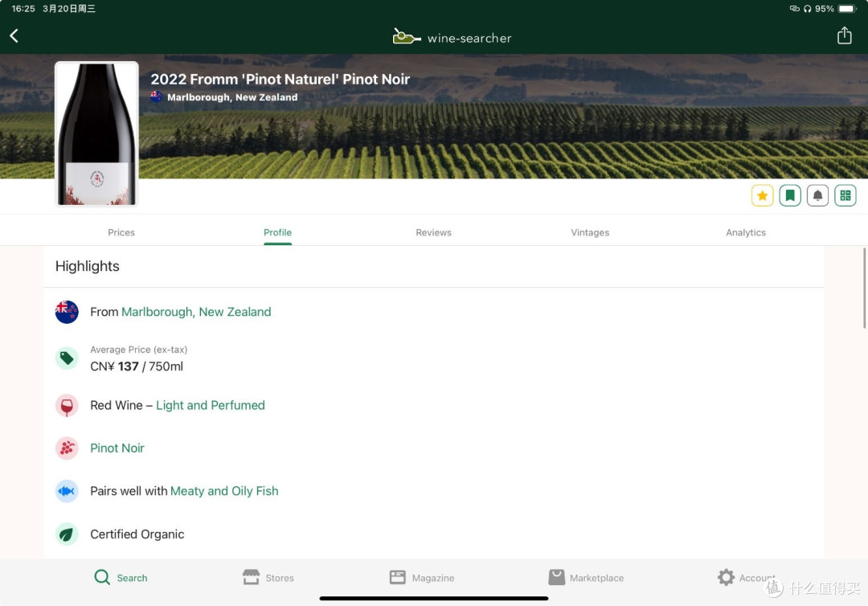
Task: Go back using the back arrow
Action: pos(14,36)
